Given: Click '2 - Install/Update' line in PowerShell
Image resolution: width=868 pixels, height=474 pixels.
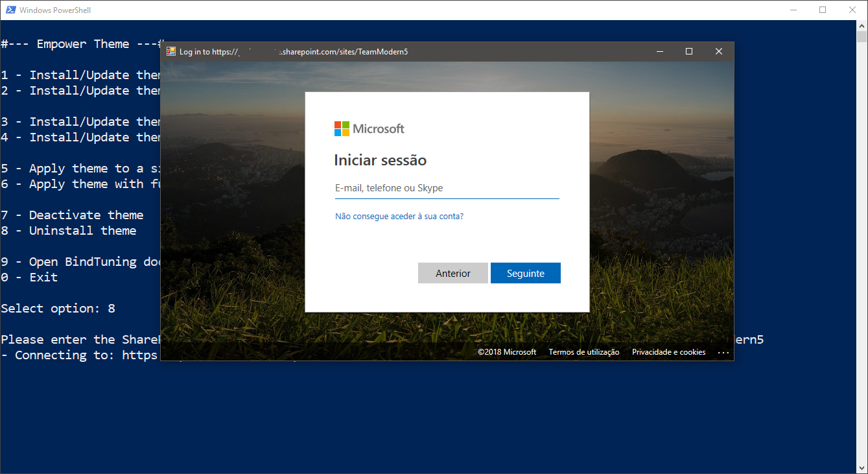Looking at the screenshot, I should pyautogui.click(x=80, y=90).
